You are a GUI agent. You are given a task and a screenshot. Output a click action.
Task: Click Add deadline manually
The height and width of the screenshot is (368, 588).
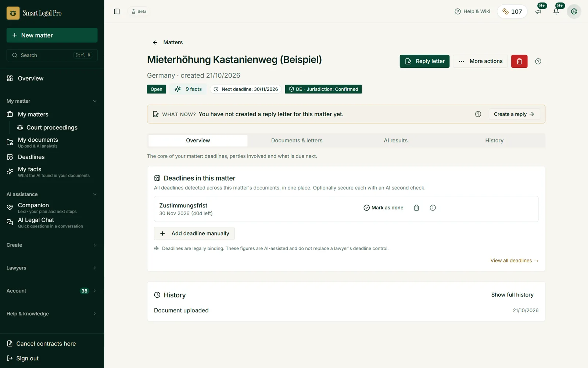(194, 233)
